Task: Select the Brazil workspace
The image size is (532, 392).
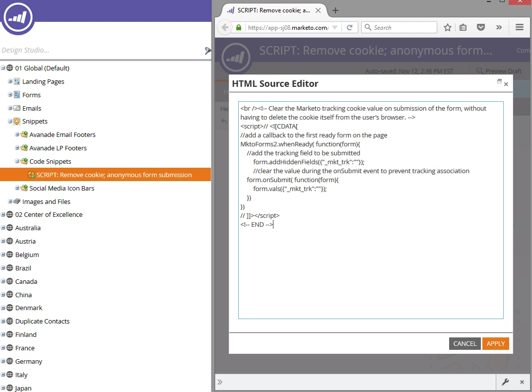Action: tap(23, 268)
